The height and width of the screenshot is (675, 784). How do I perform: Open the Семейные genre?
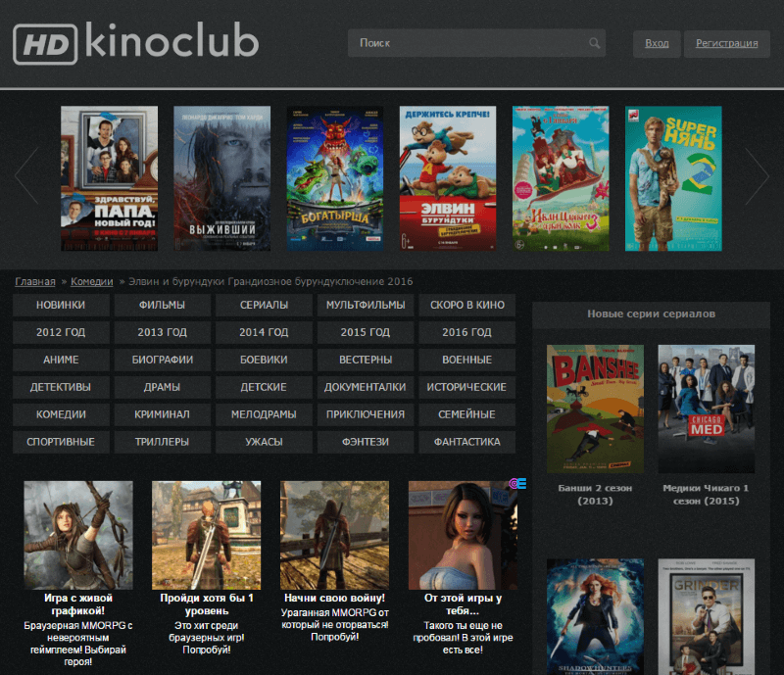tap(467, 415)
